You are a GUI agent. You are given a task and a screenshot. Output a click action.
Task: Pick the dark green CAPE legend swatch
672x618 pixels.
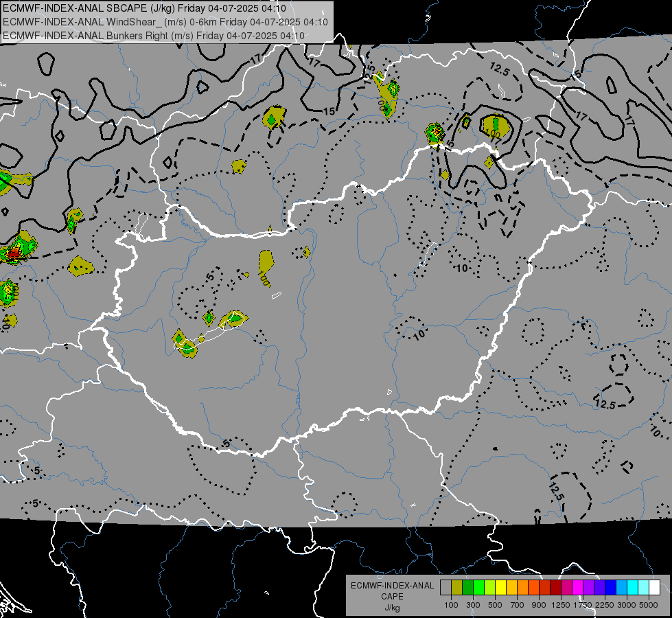[x=467, y=587]
